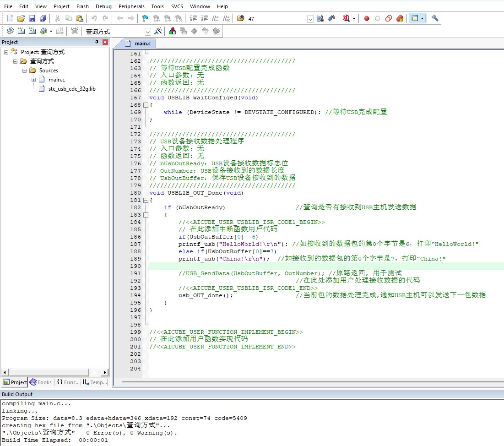Image resolution: width=504 pixels, height=446 pixels.
Task: Collapse code fold at line 183
Action: pos(146,215)
